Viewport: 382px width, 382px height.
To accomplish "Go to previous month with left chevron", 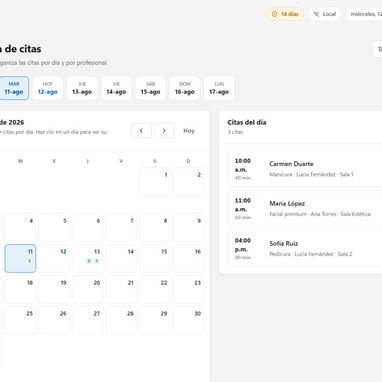I will coord(141,131).
